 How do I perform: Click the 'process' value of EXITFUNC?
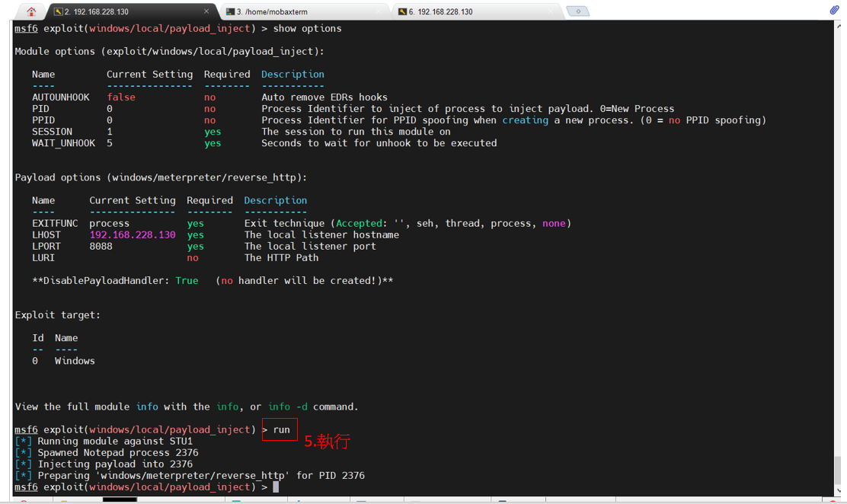tap(109, 224)
